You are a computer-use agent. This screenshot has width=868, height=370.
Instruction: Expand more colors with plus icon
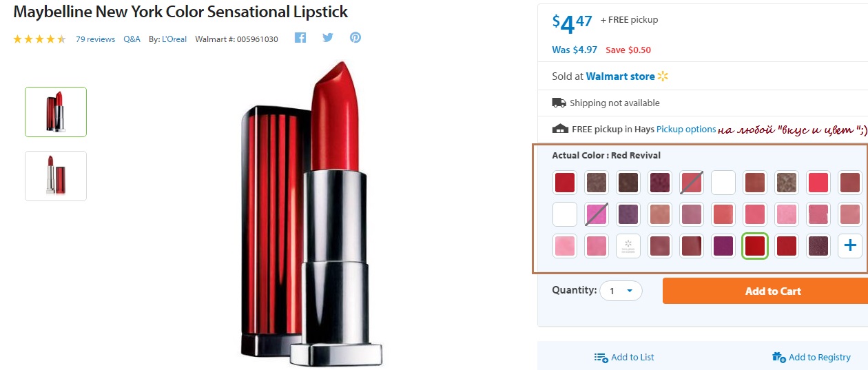click(x=850, y=246)
